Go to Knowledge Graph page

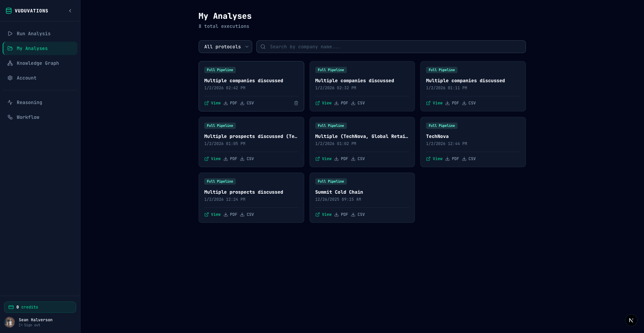point(40,63)
